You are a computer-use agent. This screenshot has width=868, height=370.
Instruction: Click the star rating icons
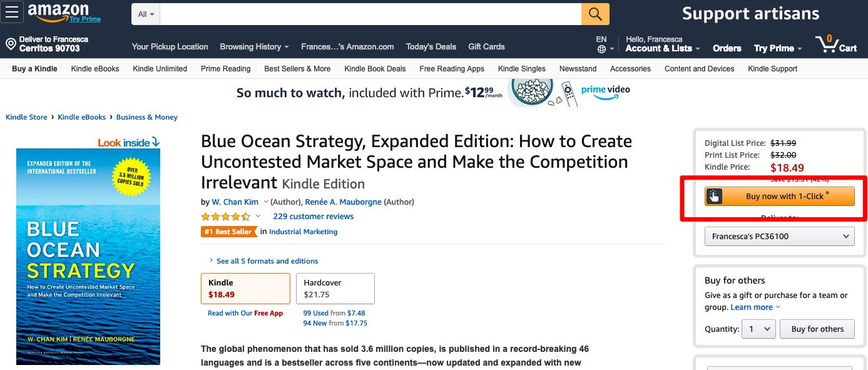point(225,217)
